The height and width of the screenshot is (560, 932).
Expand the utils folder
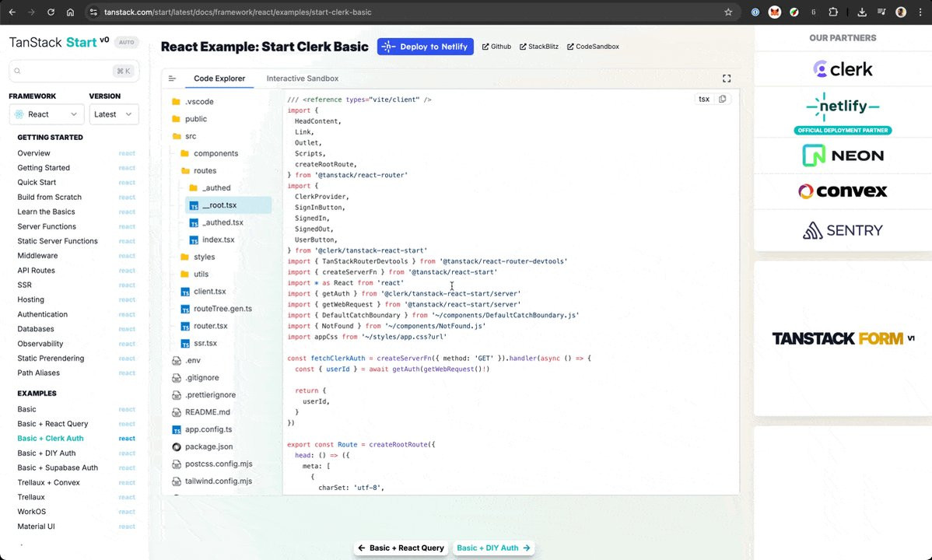click(x=194, y=274)
